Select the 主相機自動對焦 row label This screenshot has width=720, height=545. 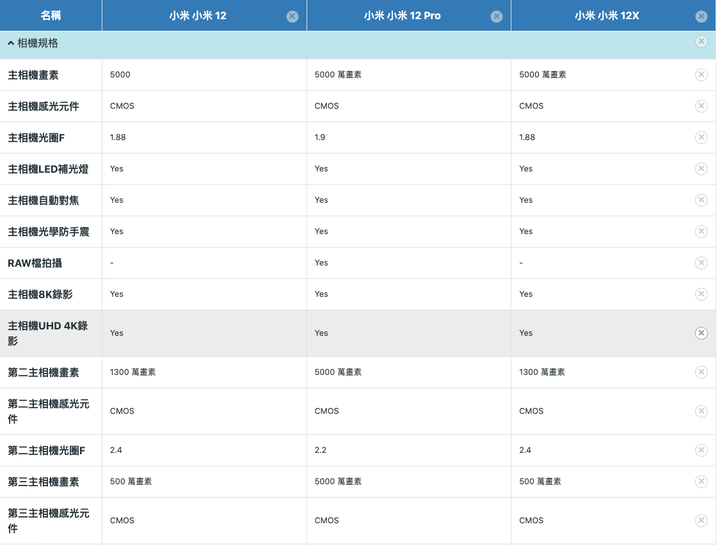[43, 200]
